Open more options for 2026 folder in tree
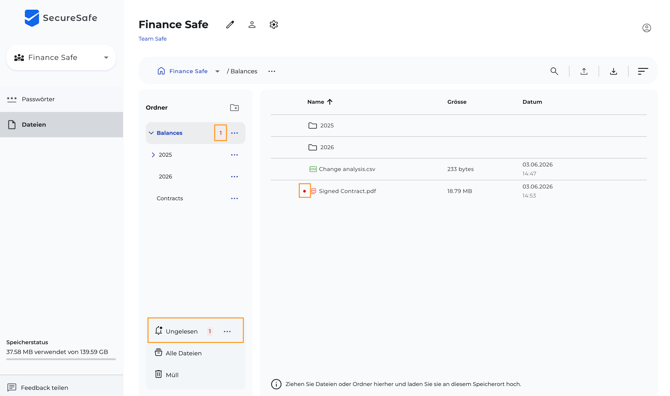The image size is (670, 396). click(x=235, y=177)
